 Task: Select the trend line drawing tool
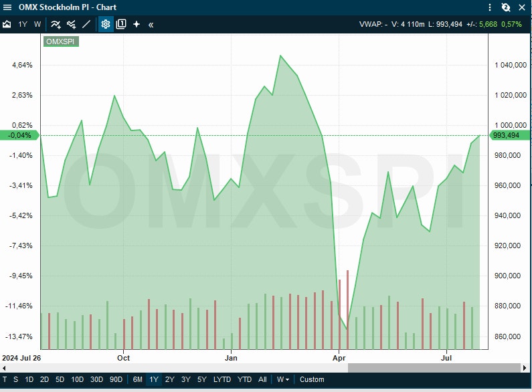coord(86,24)
